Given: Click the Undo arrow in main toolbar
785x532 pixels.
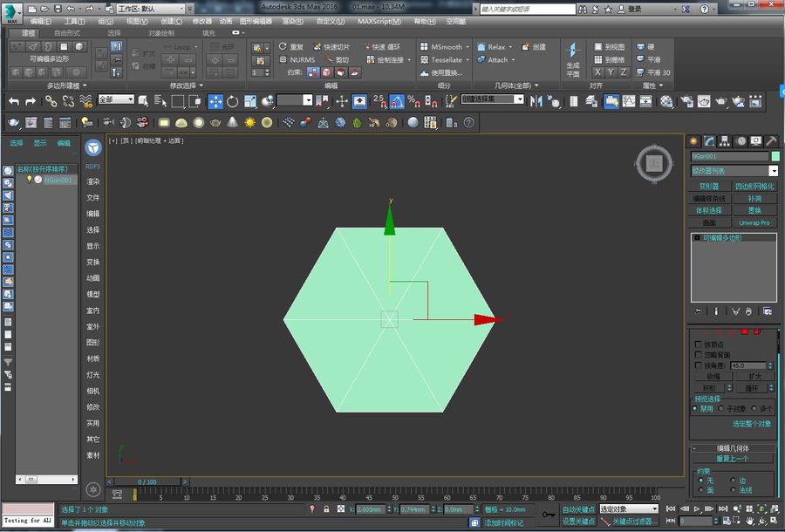Looking at the screenshot, I should pos(13,101).
